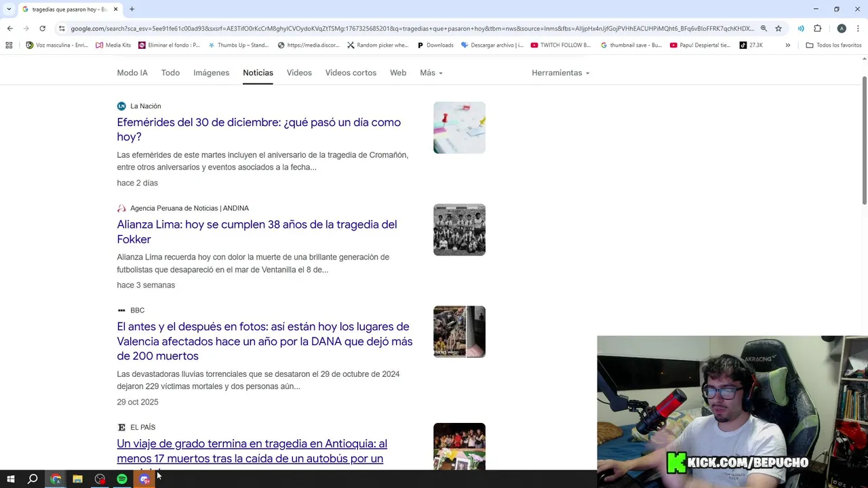Click the blue extension icon beside the star
Viewport: 868px width, 488px height.
click(x=801, y=28)
